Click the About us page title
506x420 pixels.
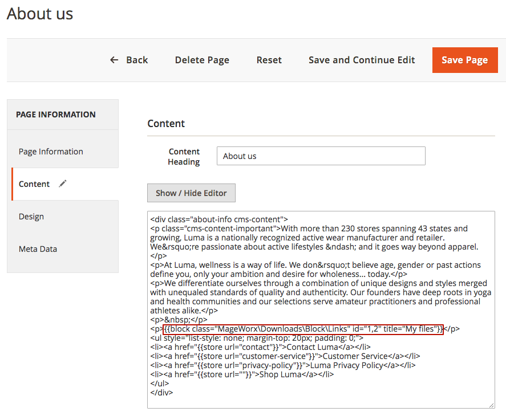tap(40, 14)
